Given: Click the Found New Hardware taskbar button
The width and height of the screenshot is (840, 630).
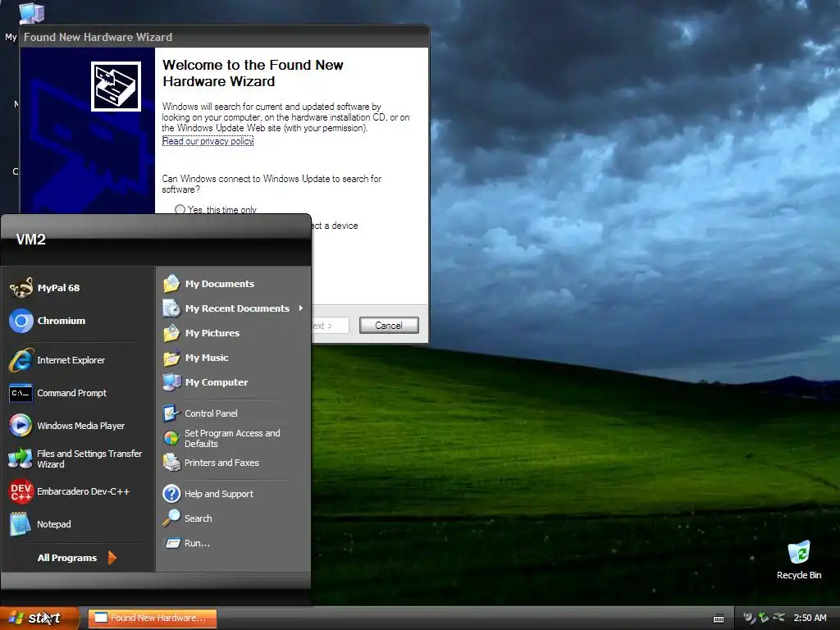Looking at the screenshot, I should 152,619.
